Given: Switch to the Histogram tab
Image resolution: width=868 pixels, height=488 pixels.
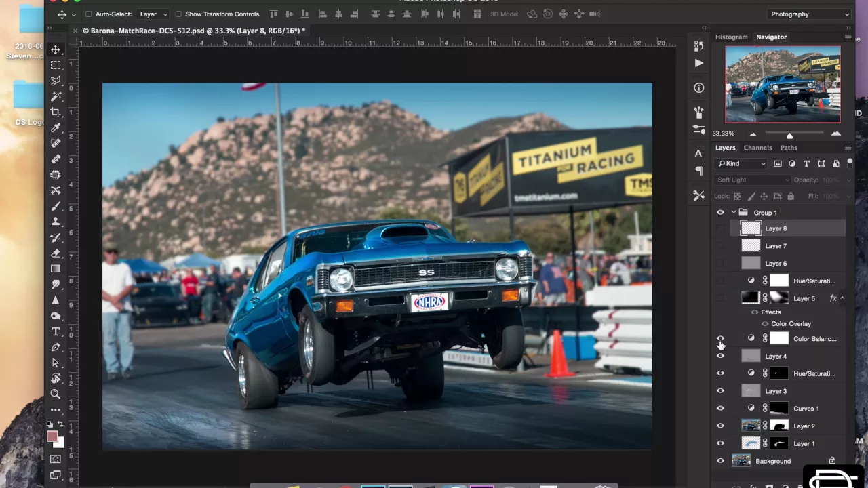Looking at the screenshot, I should (731, 37).
